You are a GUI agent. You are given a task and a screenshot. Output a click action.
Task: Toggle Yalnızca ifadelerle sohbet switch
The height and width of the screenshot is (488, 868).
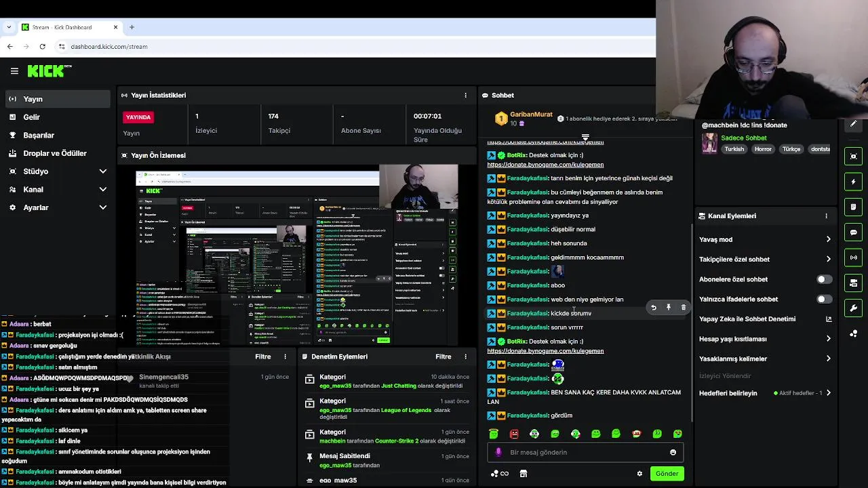pos(823,299)
